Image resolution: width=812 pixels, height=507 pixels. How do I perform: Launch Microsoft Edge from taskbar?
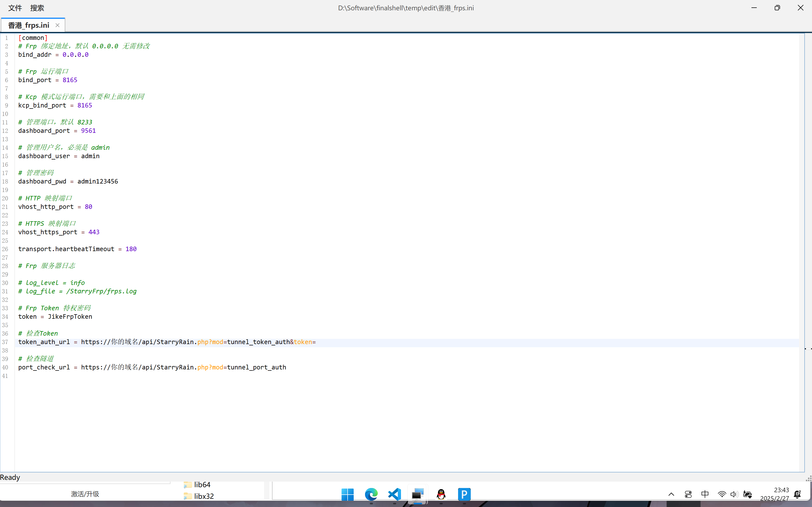click(371, 494)
